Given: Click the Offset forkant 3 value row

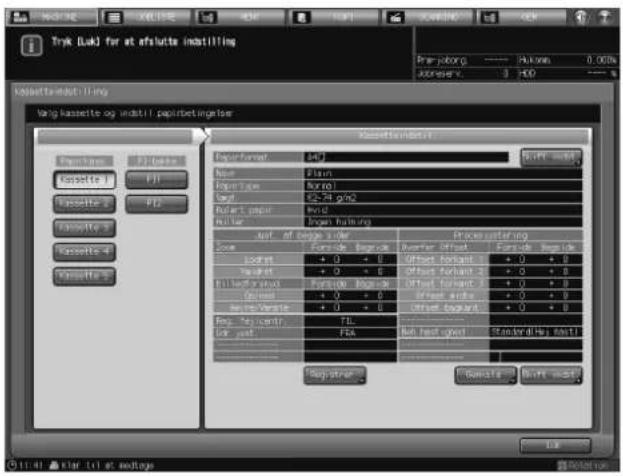Looking at the screenshot, I should pyautogui.click(x=536, y=284).
